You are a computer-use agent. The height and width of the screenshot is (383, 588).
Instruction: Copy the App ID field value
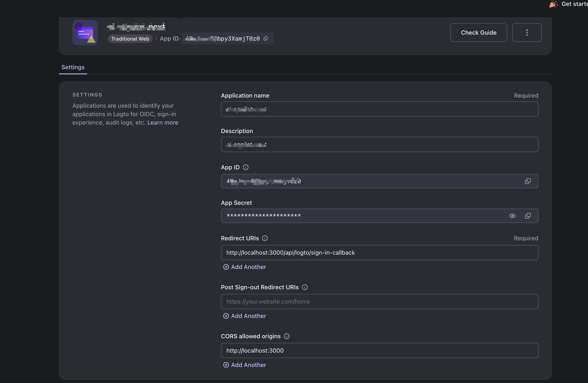coord(527,181)
